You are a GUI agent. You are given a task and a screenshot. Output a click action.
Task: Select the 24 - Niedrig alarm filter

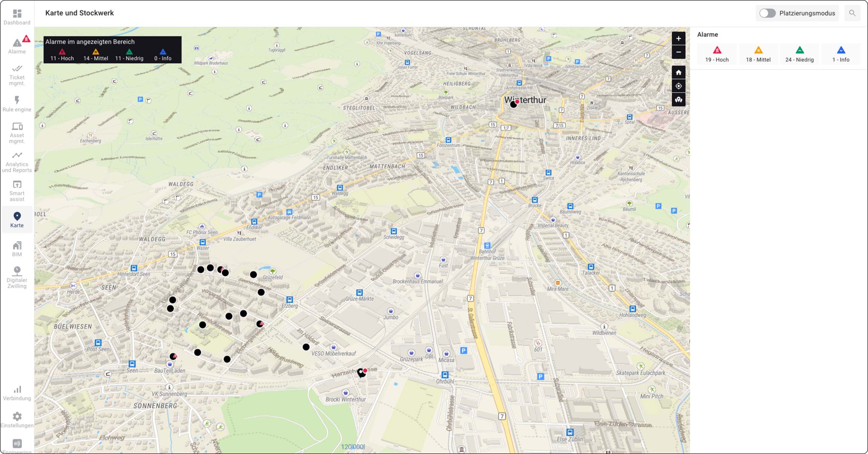pyautogui.click(x=799, y=54)
